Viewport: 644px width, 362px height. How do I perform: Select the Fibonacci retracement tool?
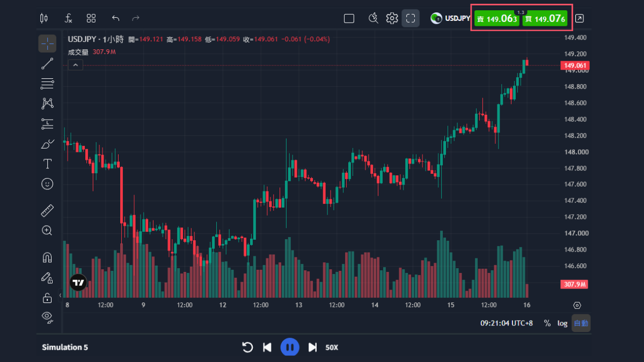click(x=47, y=83)
